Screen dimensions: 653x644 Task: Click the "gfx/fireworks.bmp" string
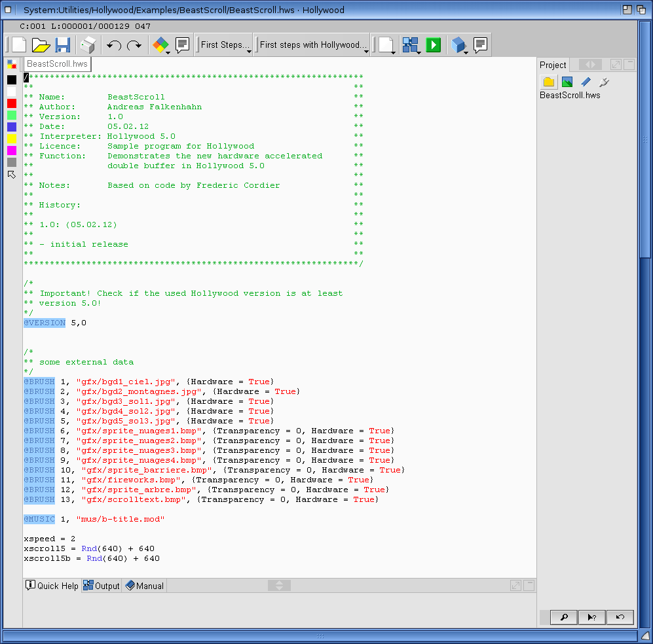131,480
